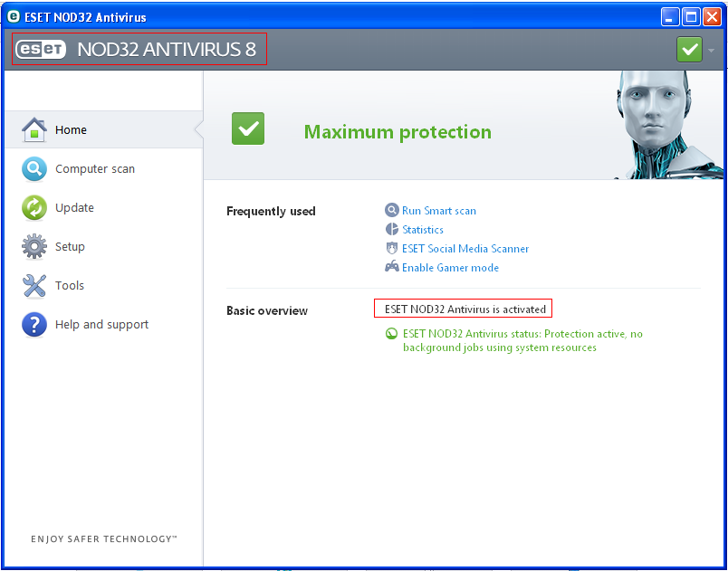Click the green ESET status icon under Basic overview

coord(391,334)
